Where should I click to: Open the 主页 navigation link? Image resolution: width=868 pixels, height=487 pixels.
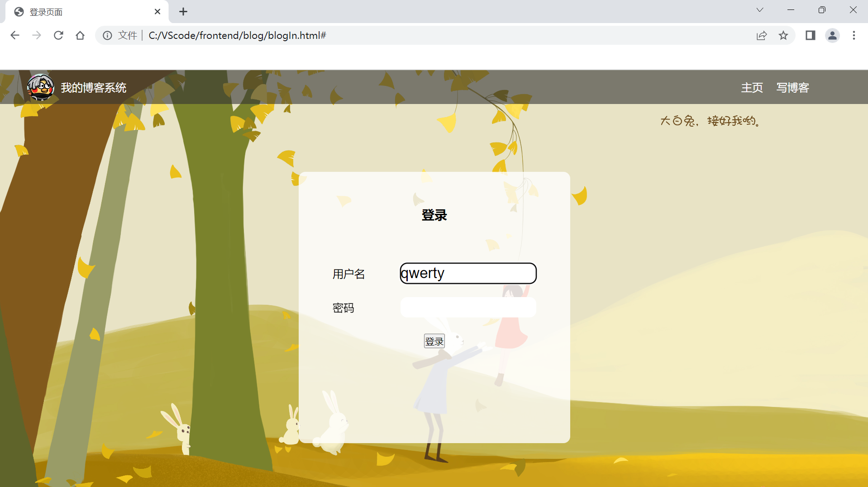pyautogui.click(x=752, y=88)
